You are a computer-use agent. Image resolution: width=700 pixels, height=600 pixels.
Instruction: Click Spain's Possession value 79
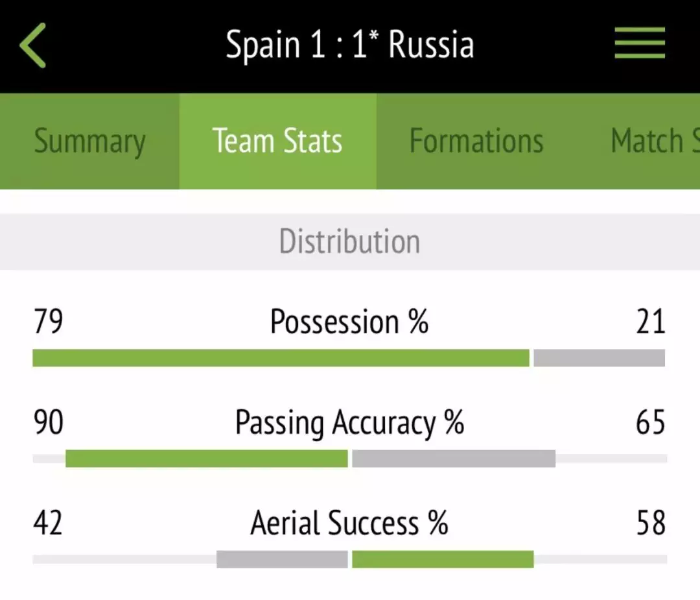[x=48, y=322]
